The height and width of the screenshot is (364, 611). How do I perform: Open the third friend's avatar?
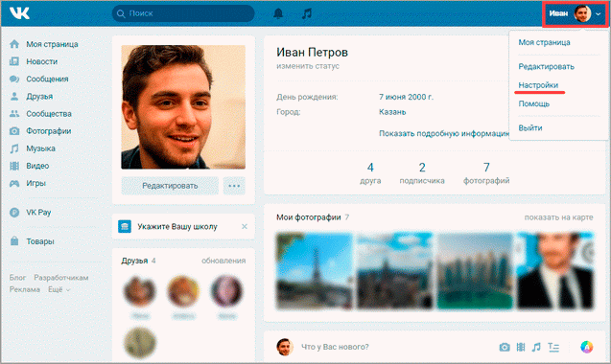click(226, 291)
